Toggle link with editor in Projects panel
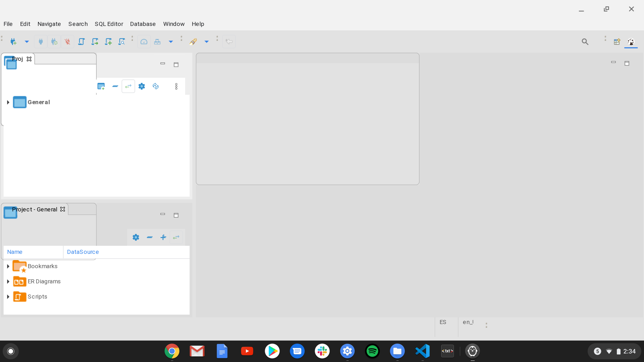The width and height of the screenshot is (644, 362). point(128,86)
